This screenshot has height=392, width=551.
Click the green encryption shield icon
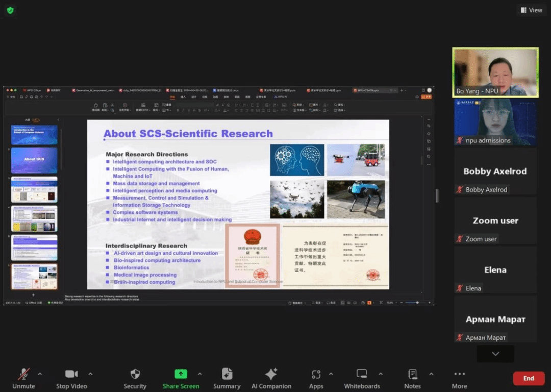[x=10, y=10]
